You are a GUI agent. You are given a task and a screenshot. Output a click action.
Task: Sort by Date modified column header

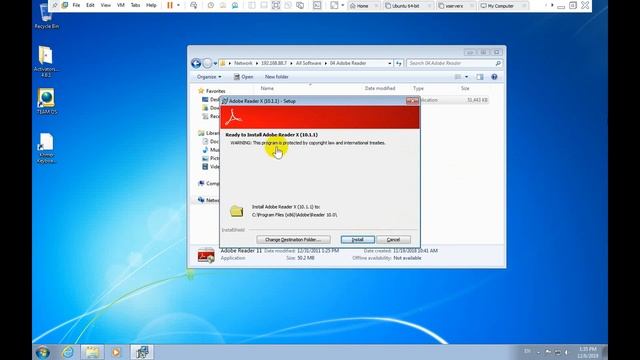[x=380, y=88]
